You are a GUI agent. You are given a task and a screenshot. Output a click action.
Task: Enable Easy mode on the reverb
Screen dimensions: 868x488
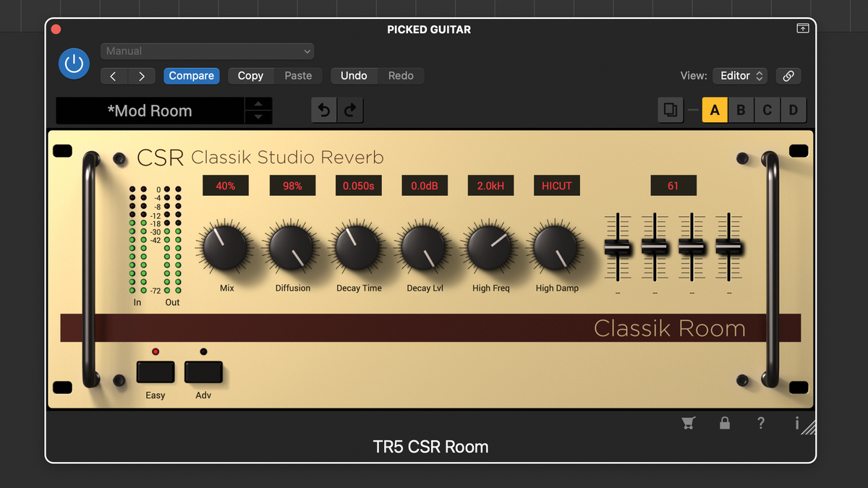pyautogui.click(x=156, y=371)
